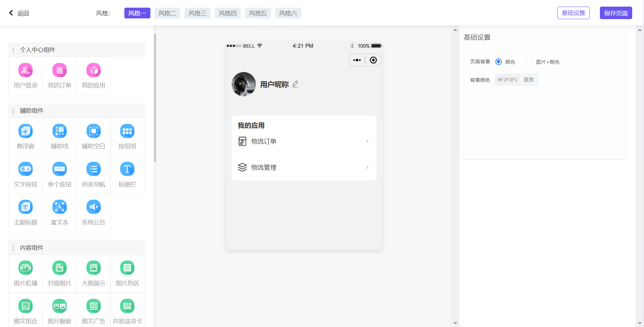The width and height of the screenshot is (644, 327).
Task: Click the 用户登录 component icon
Action: click(25, 71)
